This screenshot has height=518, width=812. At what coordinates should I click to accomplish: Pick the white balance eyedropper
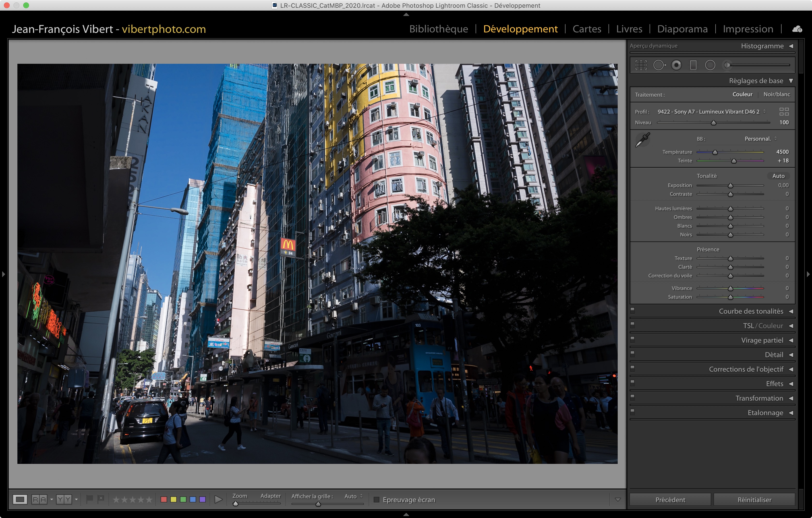pos(643,139)
